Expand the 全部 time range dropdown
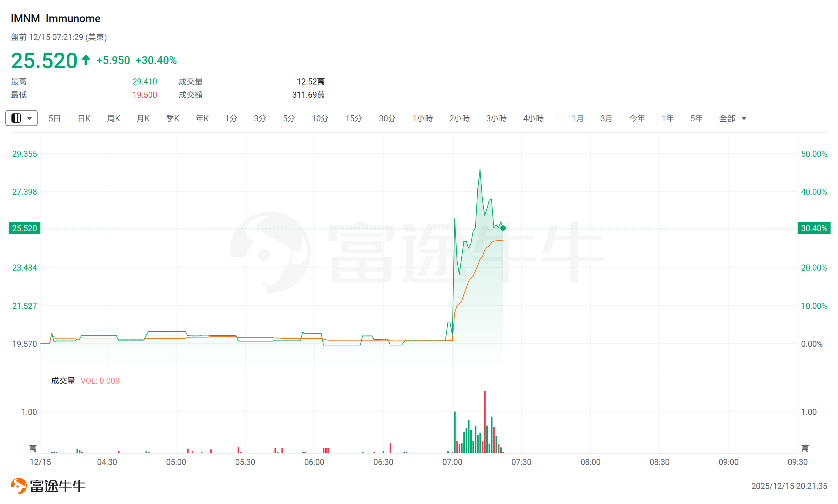The width and height of the screenshot is (838, 504). 744,118
